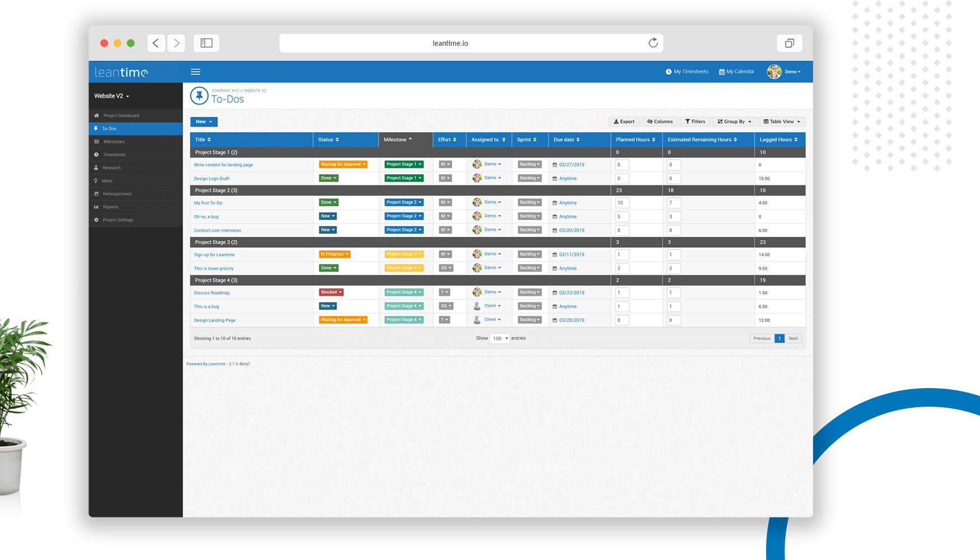The width and height of the screenshot is (980, 560).
Task: Open Retrospectives in sidebar
Action: coord(136,194)
